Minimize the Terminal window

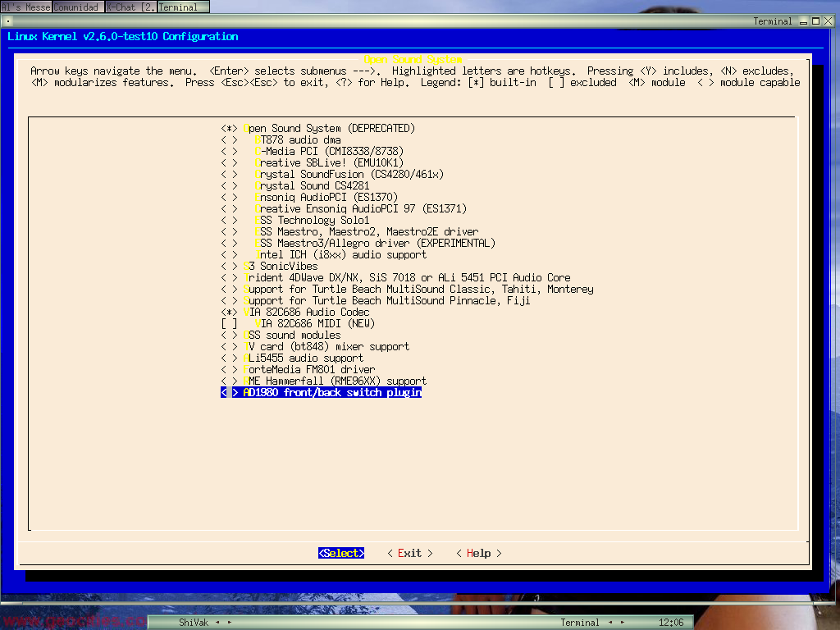click(x=803, y=21)
